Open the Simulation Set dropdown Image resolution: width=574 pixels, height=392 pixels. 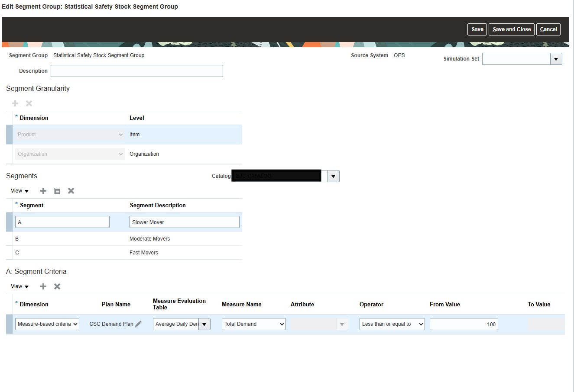(x=556, y=59)
